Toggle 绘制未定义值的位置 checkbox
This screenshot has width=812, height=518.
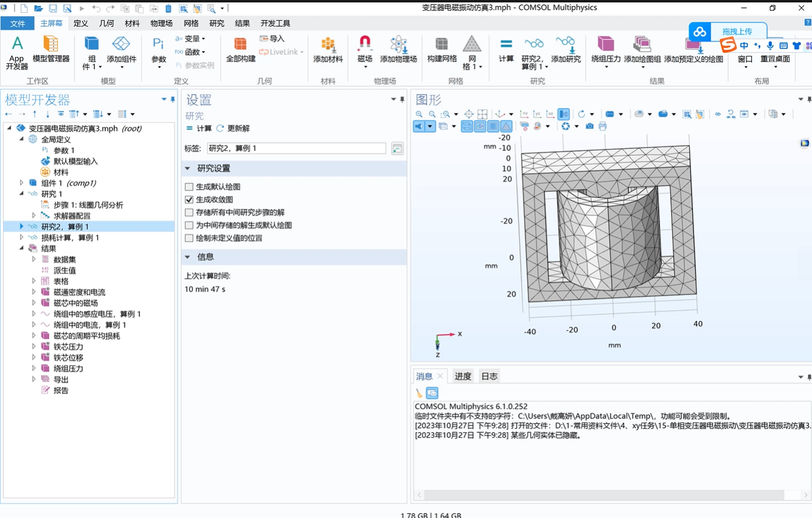pyautogui.click(x=189, y=238)
